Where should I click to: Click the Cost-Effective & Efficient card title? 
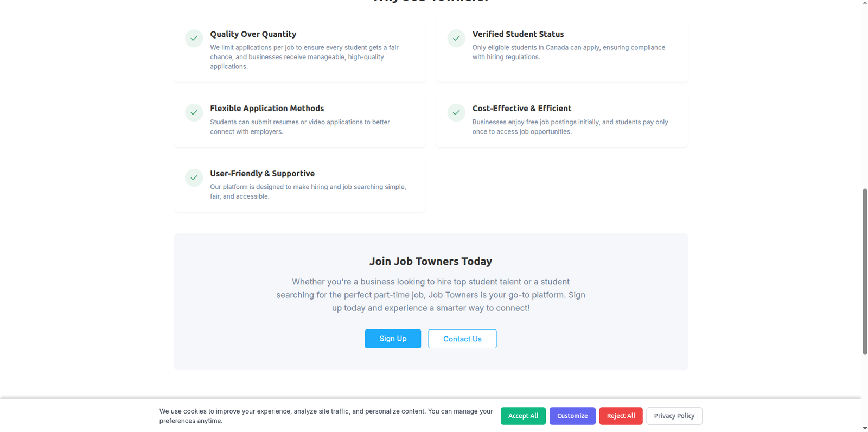521,109
